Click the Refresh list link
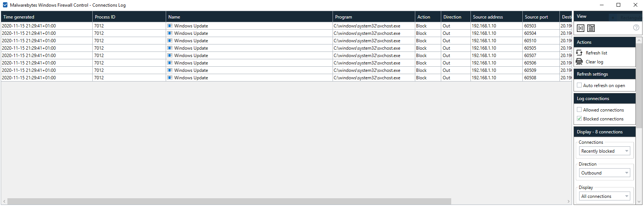 coord(596,53)
